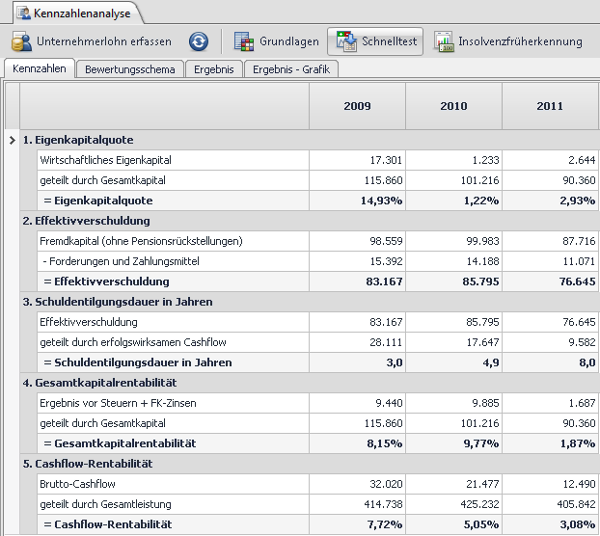
Task: Select the 9,77% Gesamtkapitalrentabilität cell
Action: point(454,443)
